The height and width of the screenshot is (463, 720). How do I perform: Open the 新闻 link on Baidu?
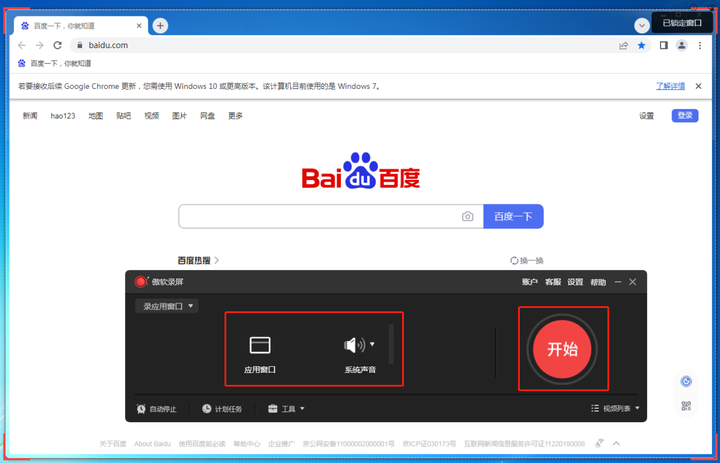(x=30, y=116)
